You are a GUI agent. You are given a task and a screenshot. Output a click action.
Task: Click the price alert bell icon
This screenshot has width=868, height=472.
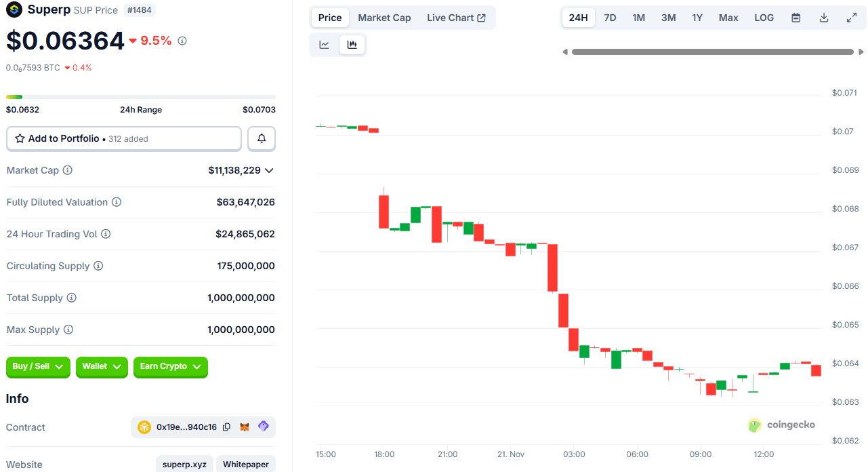coord(262,138)
